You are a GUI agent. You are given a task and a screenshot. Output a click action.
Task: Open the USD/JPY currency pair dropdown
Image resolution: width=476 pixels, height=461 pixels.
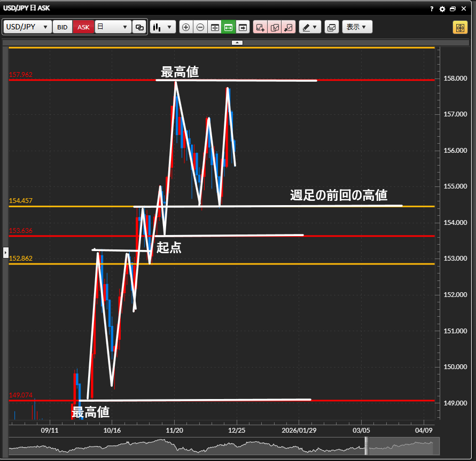pos(28,27)
